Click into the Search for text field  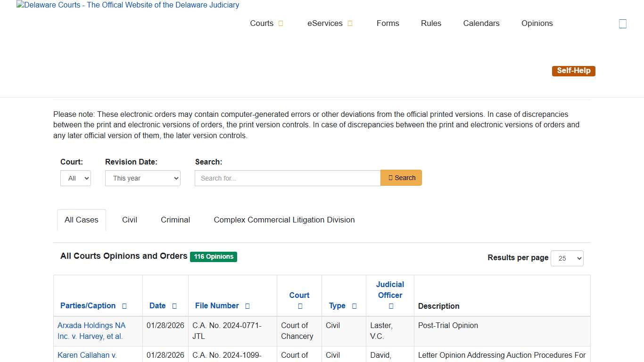point(288,178)
